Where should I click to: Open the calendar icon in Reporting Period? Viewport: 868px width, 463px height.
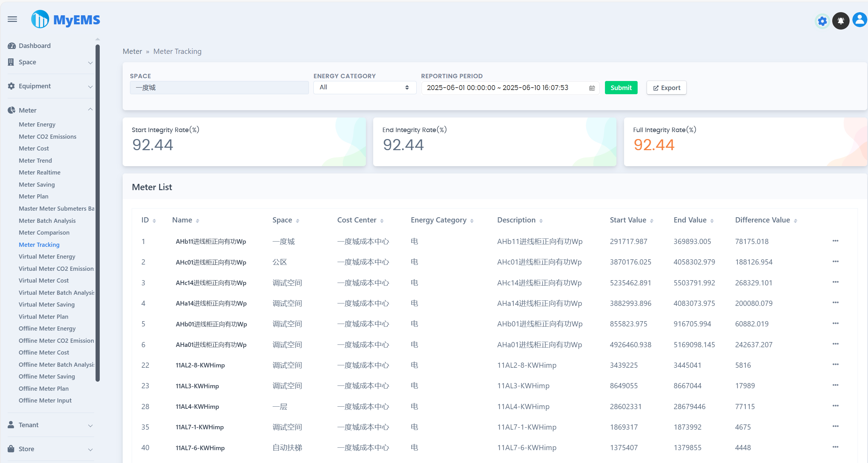coord(592,88)
